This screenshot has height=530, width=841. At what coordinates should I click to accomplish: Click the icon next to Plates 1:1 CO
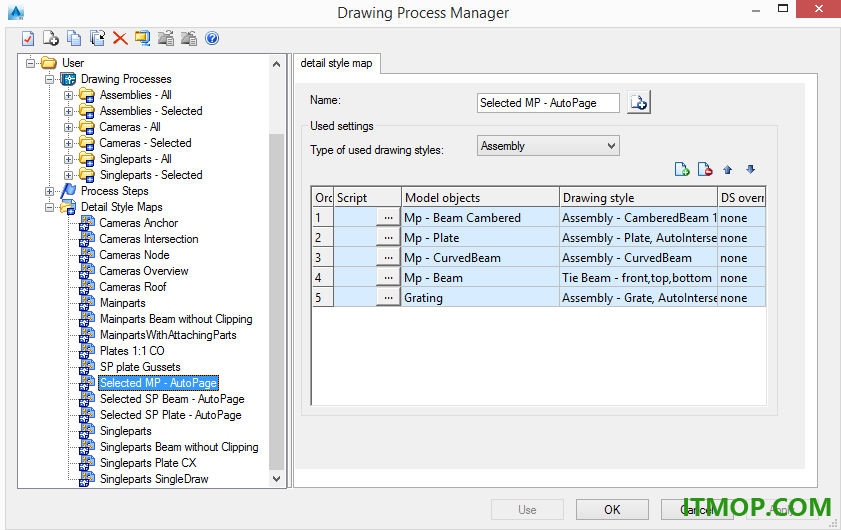click(x=87, y=351)
